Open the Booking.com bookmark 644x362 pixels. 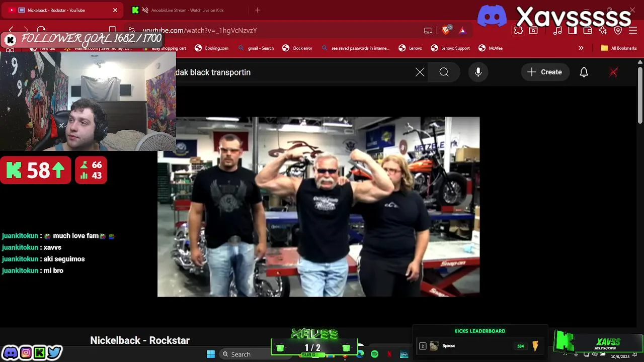point(211,48)
